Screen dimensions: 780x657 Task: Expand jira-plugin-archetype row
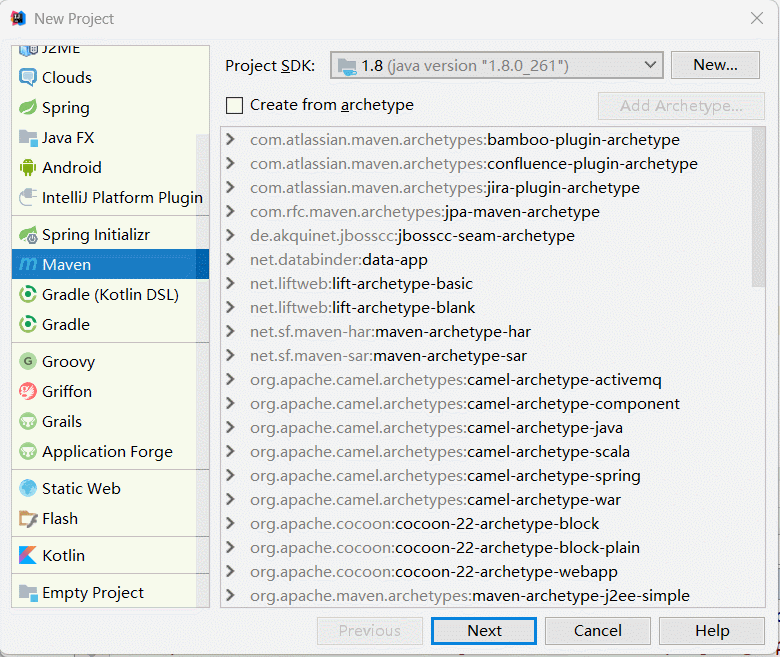(230, 188)
